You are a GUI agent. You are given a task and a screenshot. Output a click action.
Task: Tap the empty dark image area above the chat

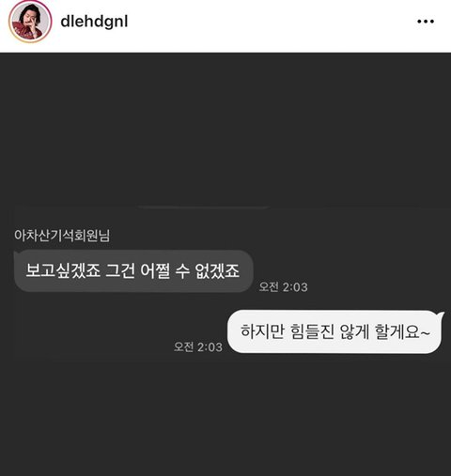pyautogui.click(x=225, y=129)
